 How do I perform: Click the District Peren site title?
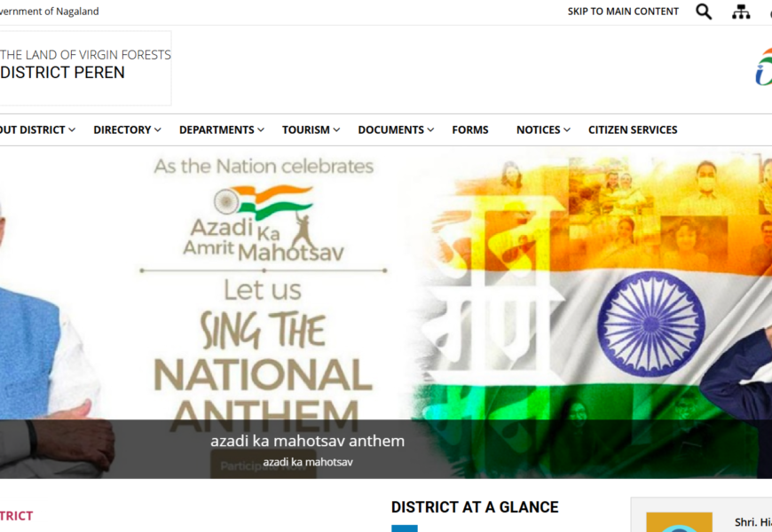click(x=62, y=73)
